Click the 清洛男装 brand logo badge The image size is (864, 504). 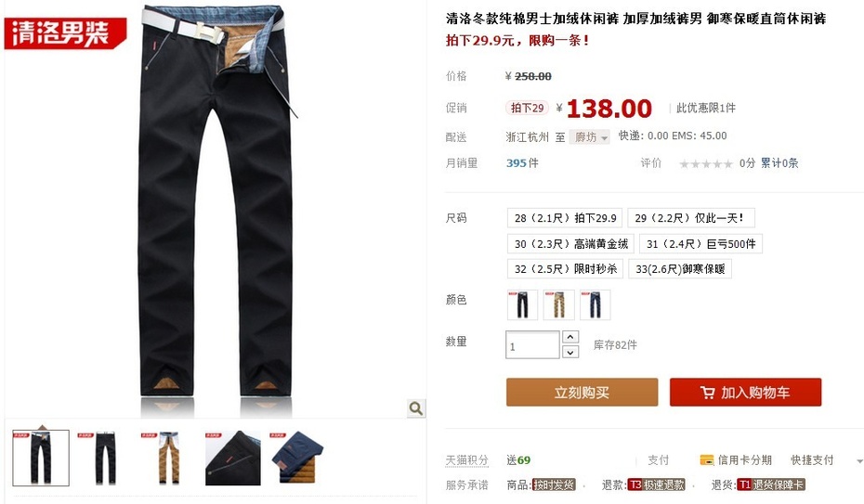coord(65,33)
